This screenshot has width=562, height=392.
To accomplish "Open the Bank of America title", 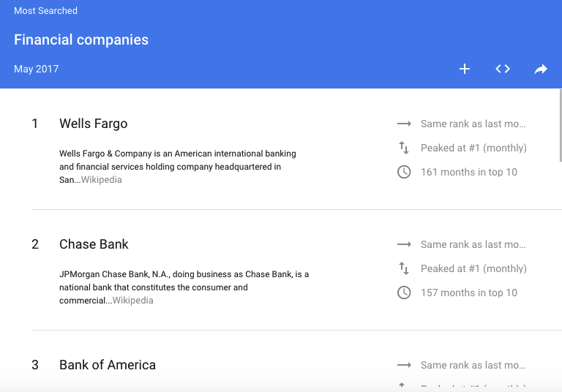I will [108, 365].
